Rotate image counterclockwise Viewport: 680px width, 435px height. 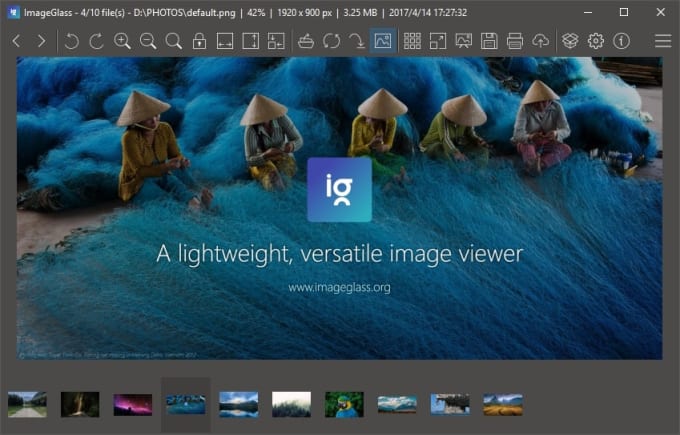coord(71,41)
